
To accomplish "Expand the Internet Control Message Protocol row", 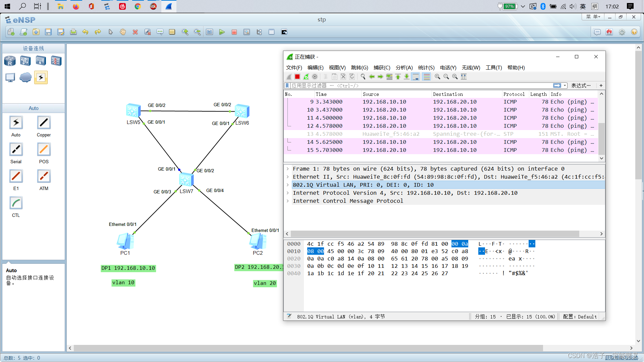I will [x=288, y=201].
